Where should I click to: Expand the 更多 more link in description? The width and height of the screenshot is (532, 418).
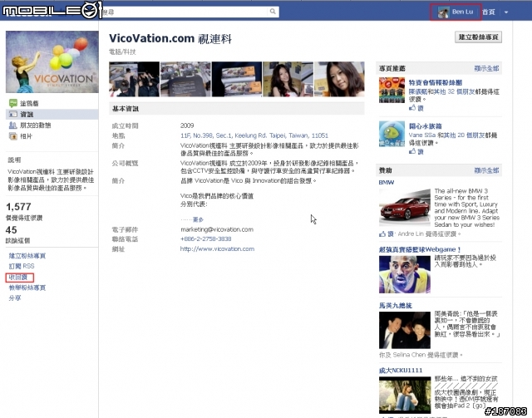[198, 219]
